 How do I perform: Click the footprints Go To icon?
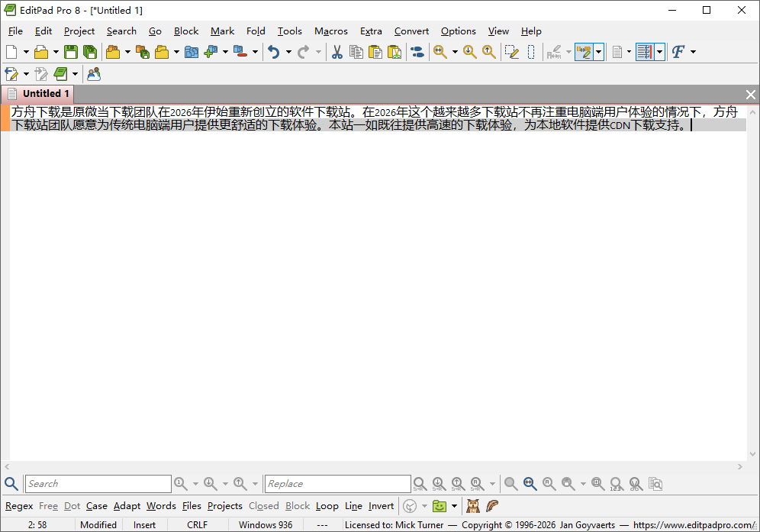[417, 52]
